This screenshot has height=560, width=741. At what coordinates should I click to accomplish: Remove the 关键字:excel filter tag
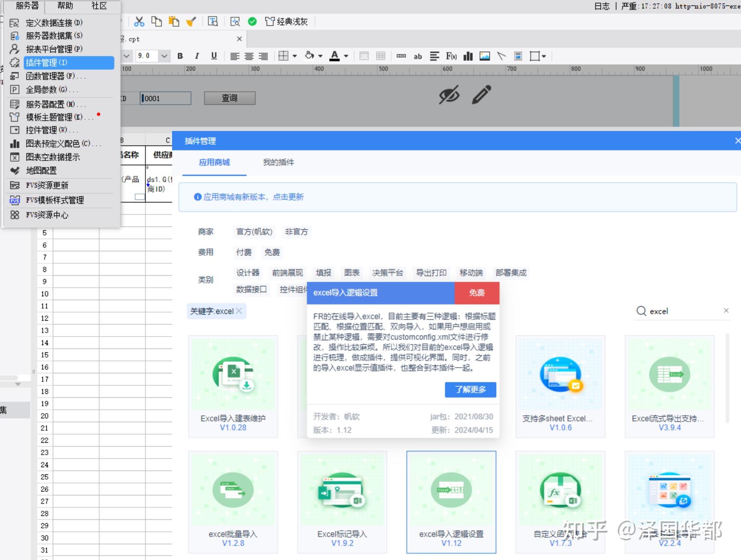(239, 311)
